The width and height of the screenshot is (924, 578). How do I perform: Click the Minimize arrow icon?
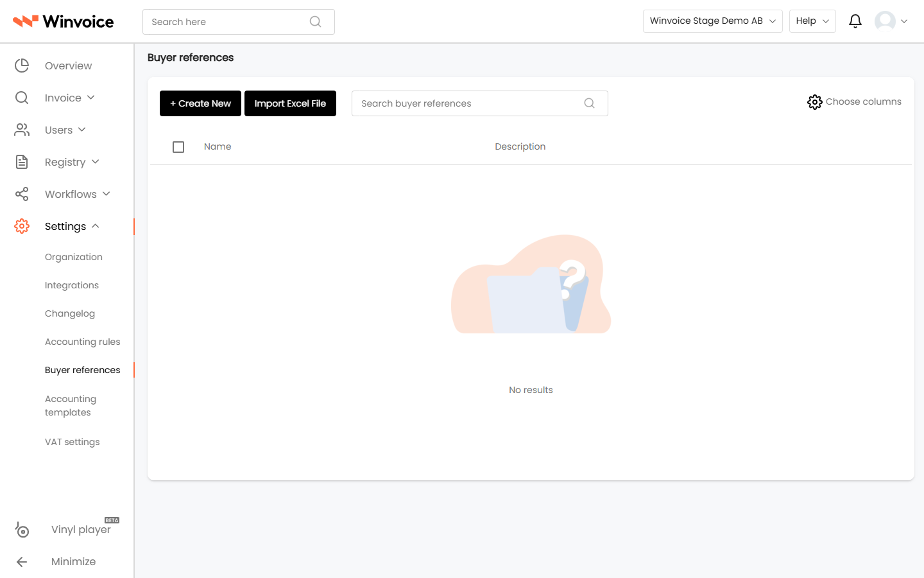(x=22, y=561)
